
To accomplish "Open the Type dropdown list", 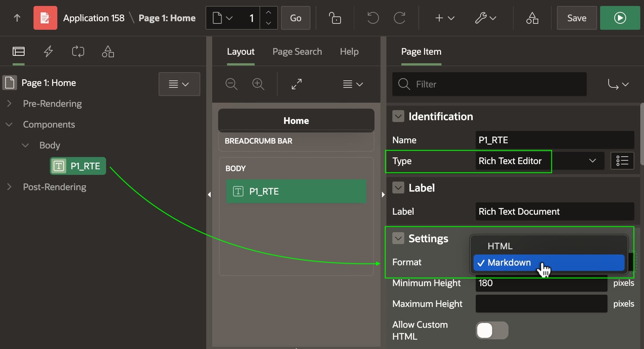I will (592, 161).
